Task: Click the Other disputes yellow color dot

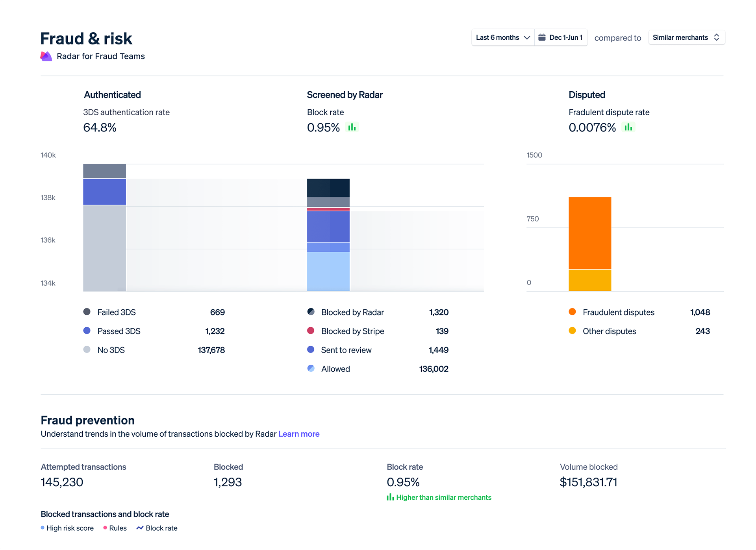Action: point(572,330)
